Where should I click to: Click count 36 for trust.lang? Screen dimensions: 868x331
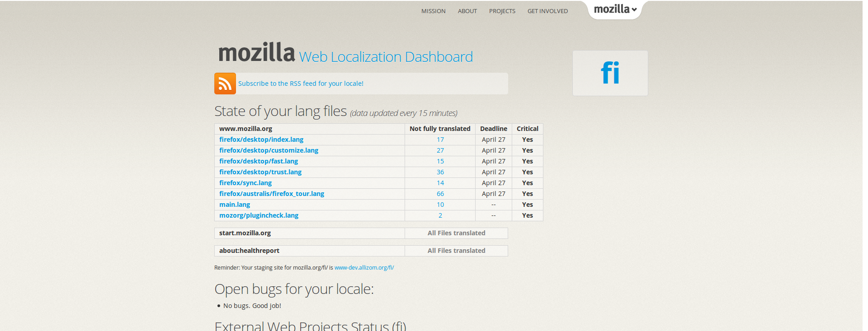point(440,172)
